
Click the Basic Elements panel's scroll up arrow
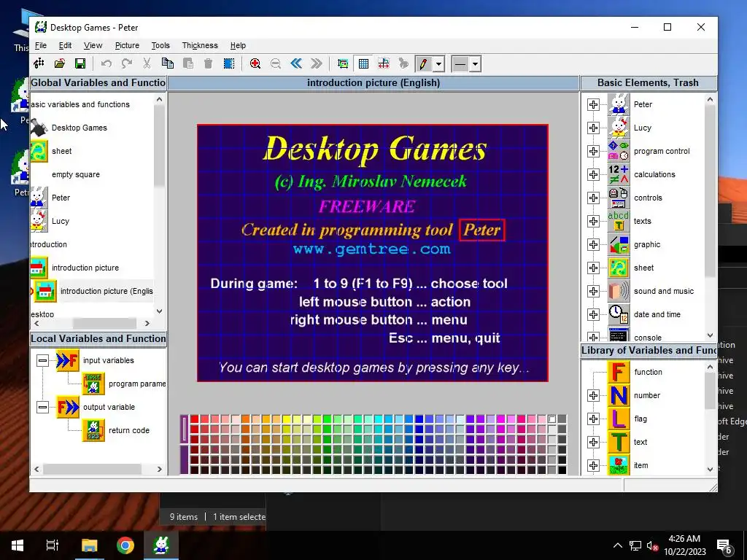(x=711, y=99)
